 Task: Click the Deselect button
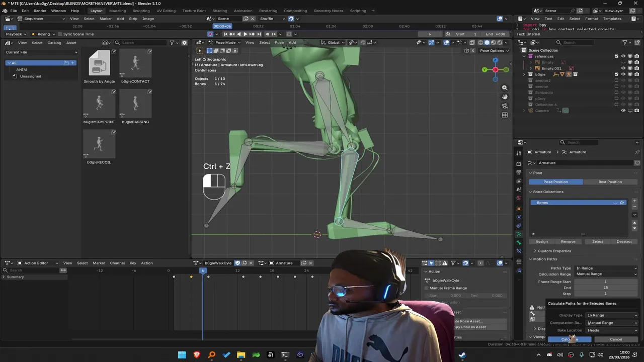tap(624, 241)
